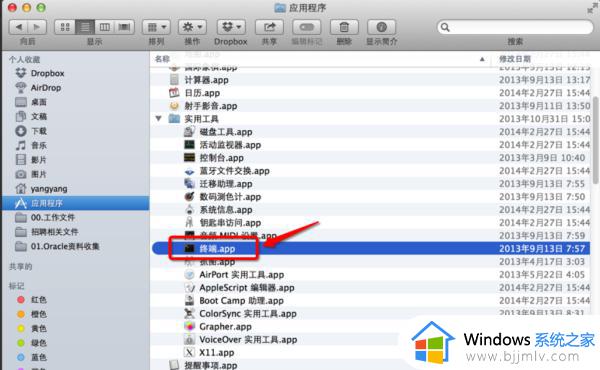Open the Dropbox toolbar menu
Viewport: 600px width, 370px height.
point(231,27)
